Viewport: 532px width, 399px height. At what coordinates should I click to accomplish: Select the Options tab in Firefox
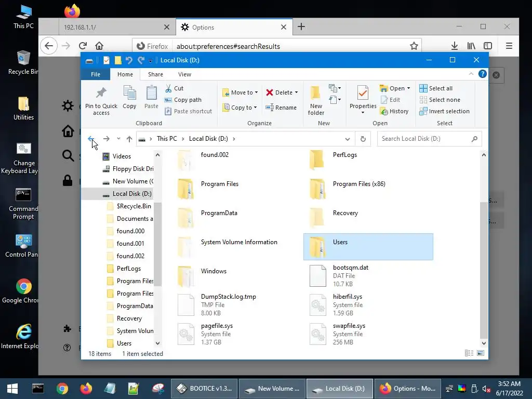click(234, 27)
